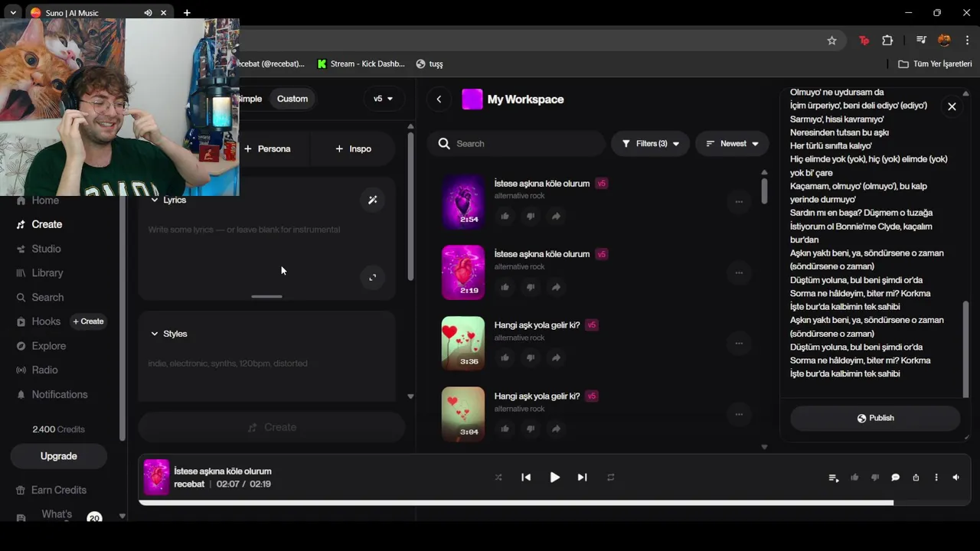Image resolution: width=980 pixels, height=551 pixels.
Task: Open more options for the 2:19 song
Action: coord(739,272)
